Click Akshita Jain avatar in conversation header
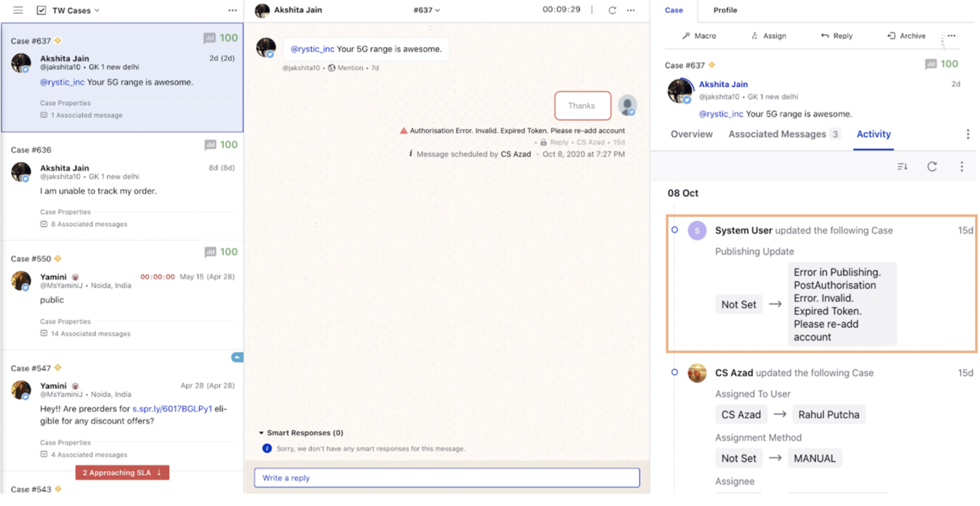The width and height of the screenshot is (980, 506). click(x=262, y=10)
